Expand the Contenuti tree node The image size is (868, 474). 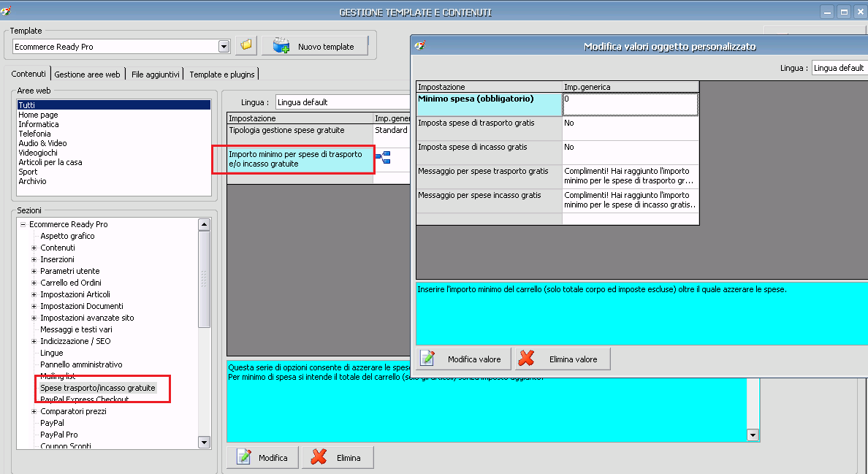(34, 248)
